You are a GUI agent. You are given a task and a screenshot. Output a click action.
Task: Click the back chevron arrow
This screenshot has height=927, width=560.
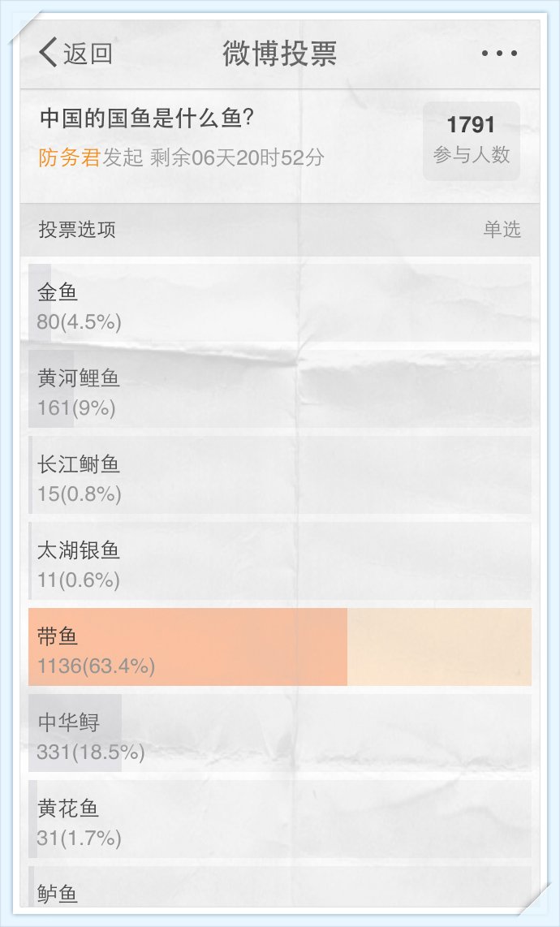(x=47, y=54)
